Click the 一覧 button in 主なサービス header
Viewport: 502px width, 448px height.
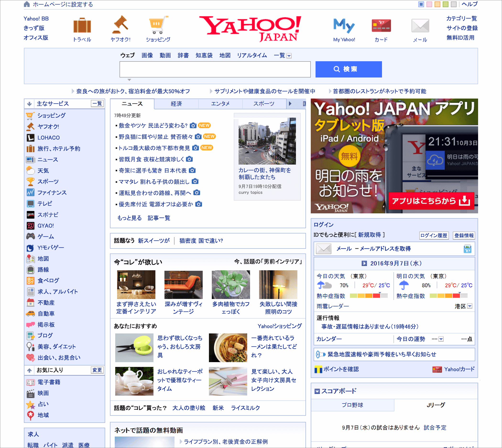point(97,103)
